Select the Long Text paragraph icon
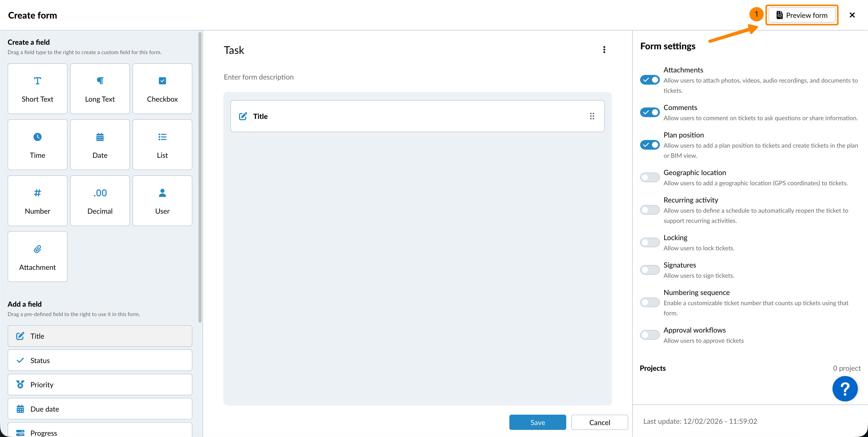Viewport: 868px width, 437px height. coord(100,81)
